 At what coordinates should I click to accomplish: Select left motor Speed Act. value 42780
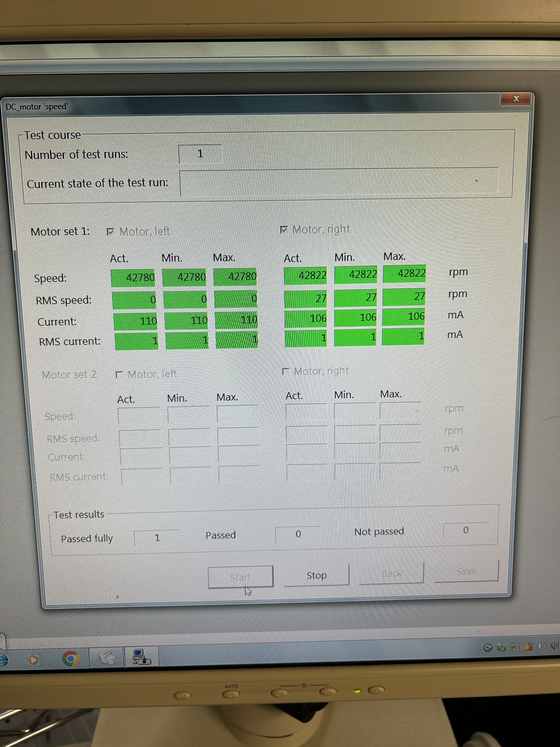pos(133,278)
